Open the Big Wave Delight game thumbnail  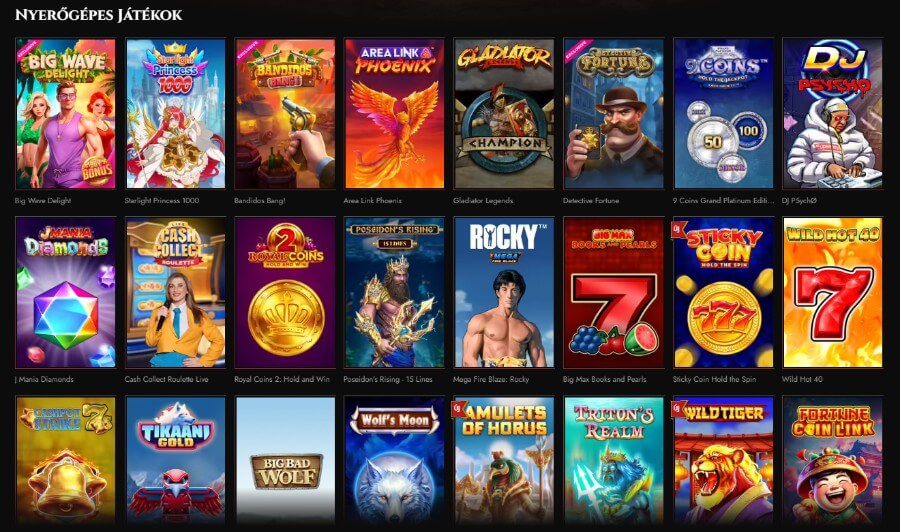click(65, 114)
